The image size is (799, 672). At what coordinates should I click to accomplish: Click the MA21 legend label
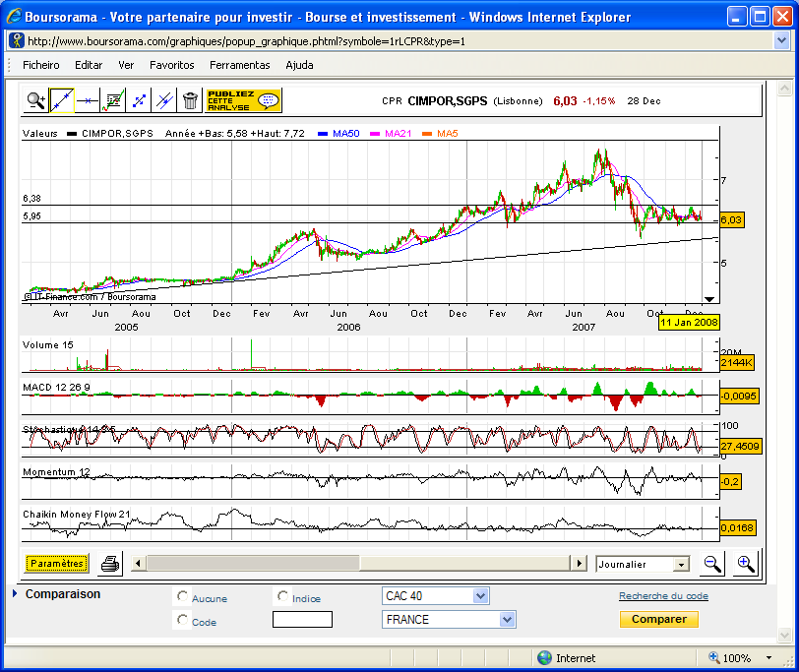click(x=398, y=134)
